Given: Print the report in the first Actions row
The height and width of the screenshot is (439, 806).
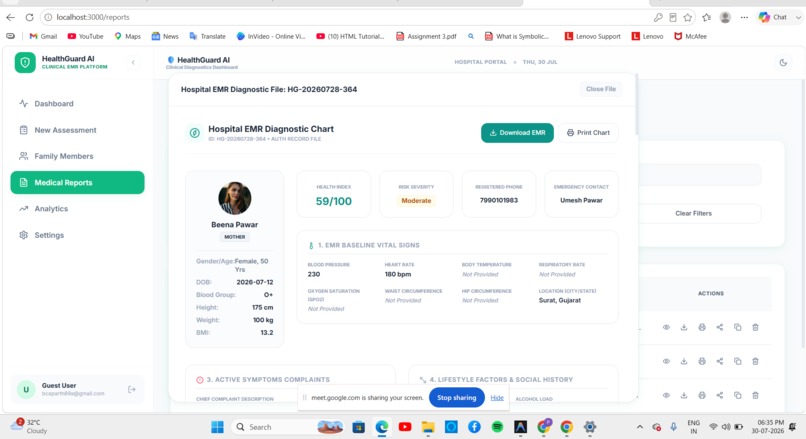Looking at the screenshot, I should click(702, 327).
